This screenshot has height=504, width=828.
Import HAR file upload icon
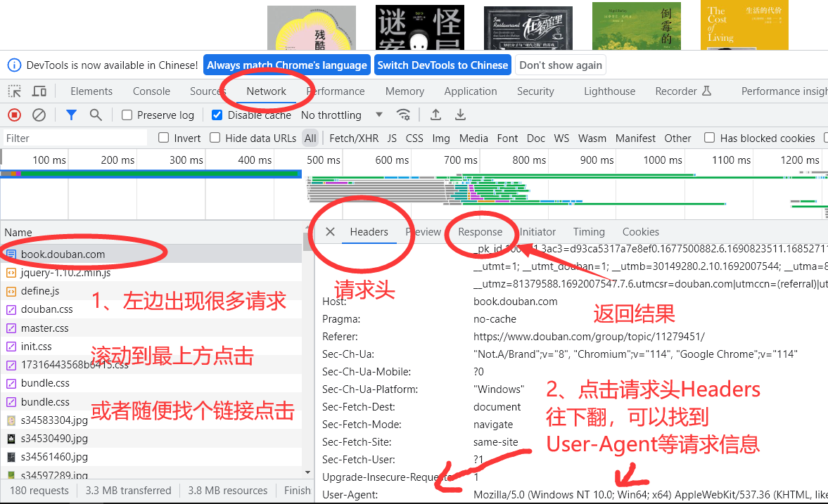point(435,115)
